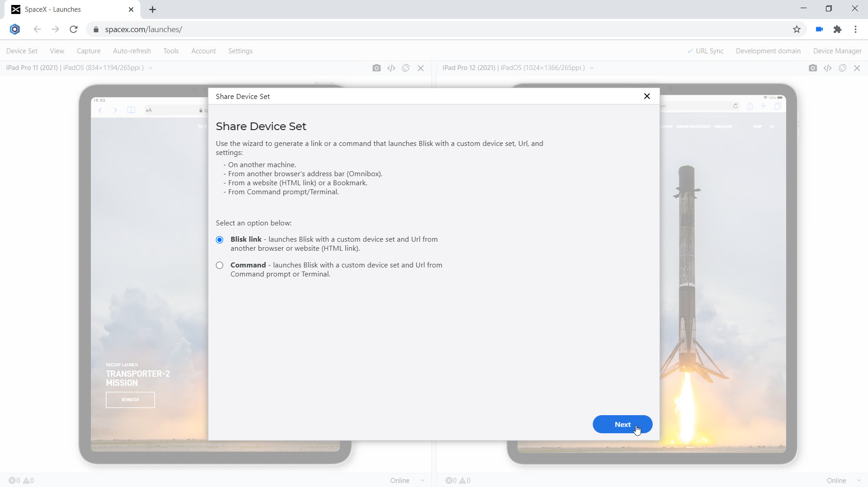Open DevTools for the iPad Pro 11 device
This screenshot has height=487, width=868.
pos(391,68)
